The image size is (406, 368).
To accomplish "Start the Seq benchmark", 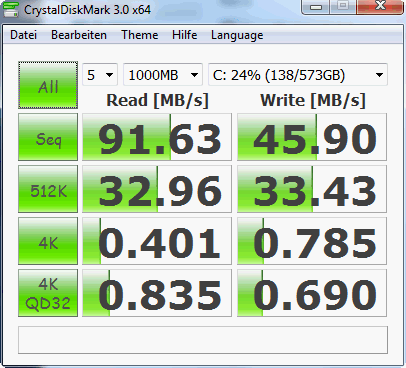I will click(48, 137).
